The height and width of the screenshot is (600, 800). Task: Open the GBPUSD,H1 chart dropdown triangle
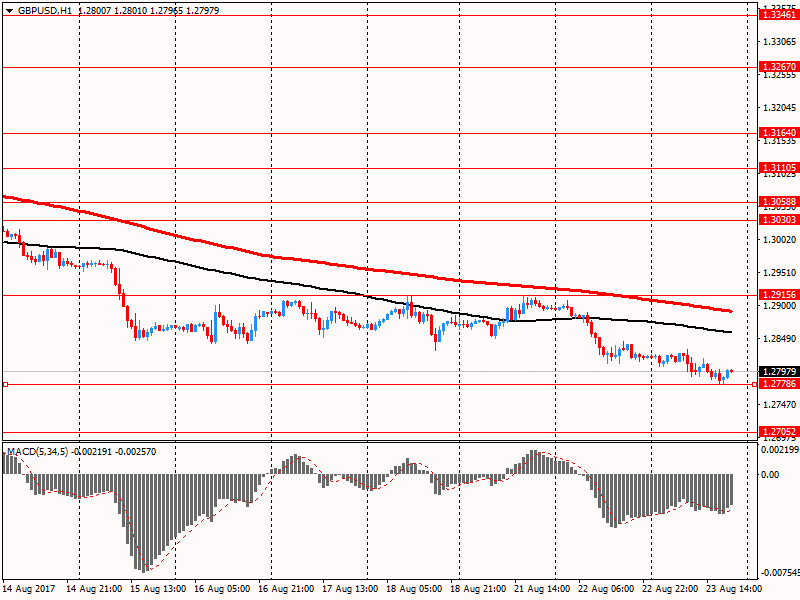click(9, 11)
